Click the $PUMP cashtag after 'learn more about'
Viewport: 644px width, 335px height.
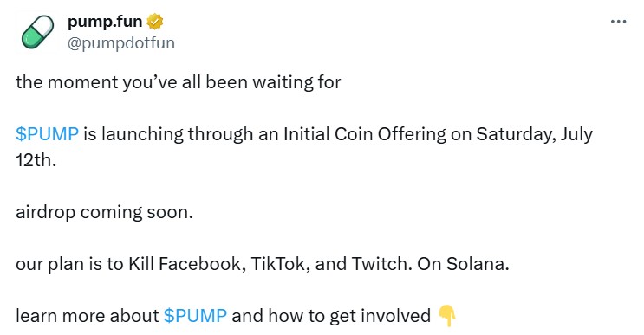pyautogui.click(x=195, y=316)
